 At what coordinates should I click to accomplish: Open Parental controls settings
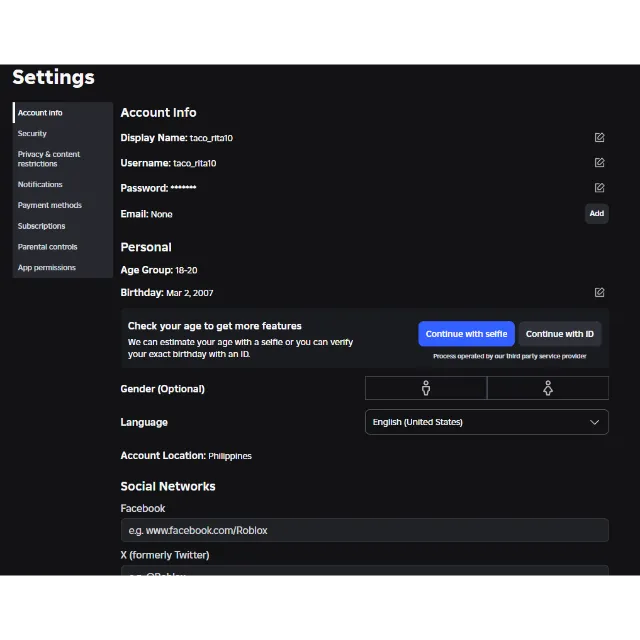(x=47, y=247)
